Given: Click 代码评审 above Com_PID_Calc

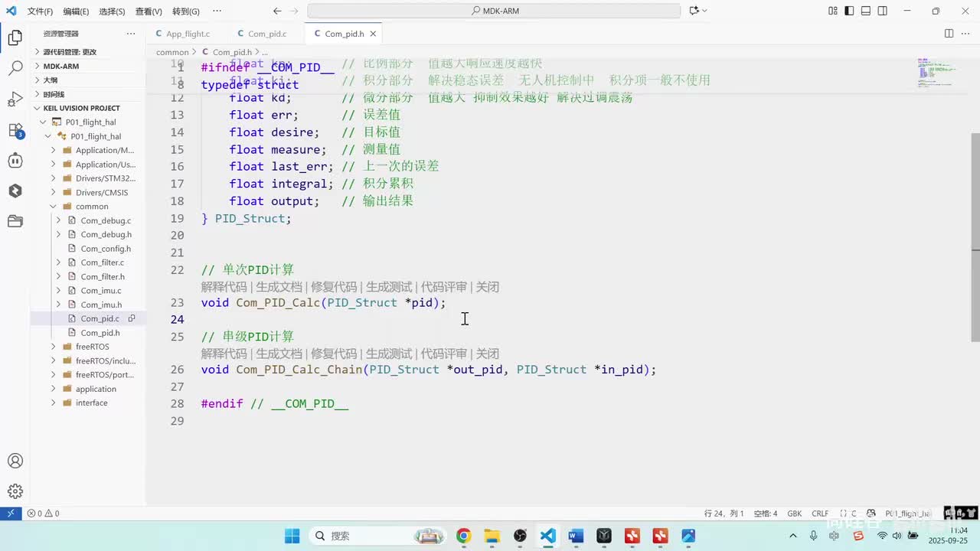Looking at the screenshot, I should pyautogui.click(x=444, y=287).
